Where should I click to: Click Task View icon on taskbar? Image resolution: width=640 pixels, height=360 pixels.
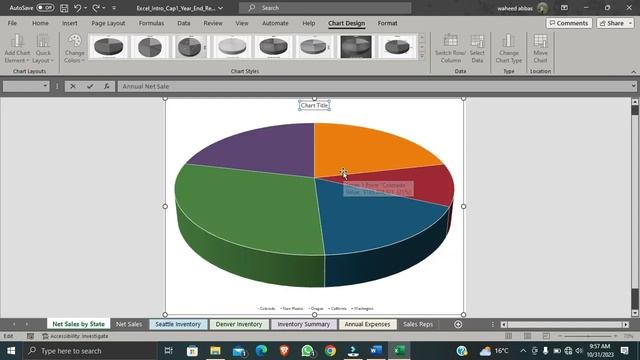(x=168, y=351)
